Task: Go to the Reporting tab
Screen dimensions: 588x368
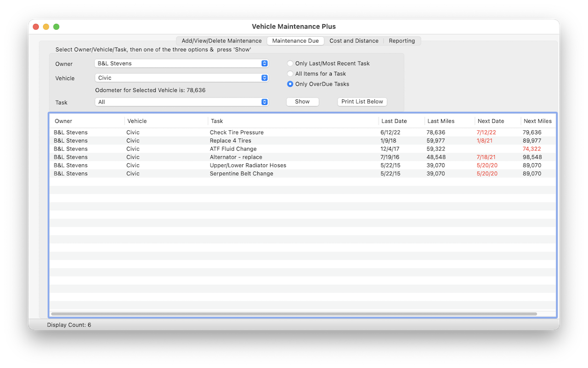Action: click(401, 41)
